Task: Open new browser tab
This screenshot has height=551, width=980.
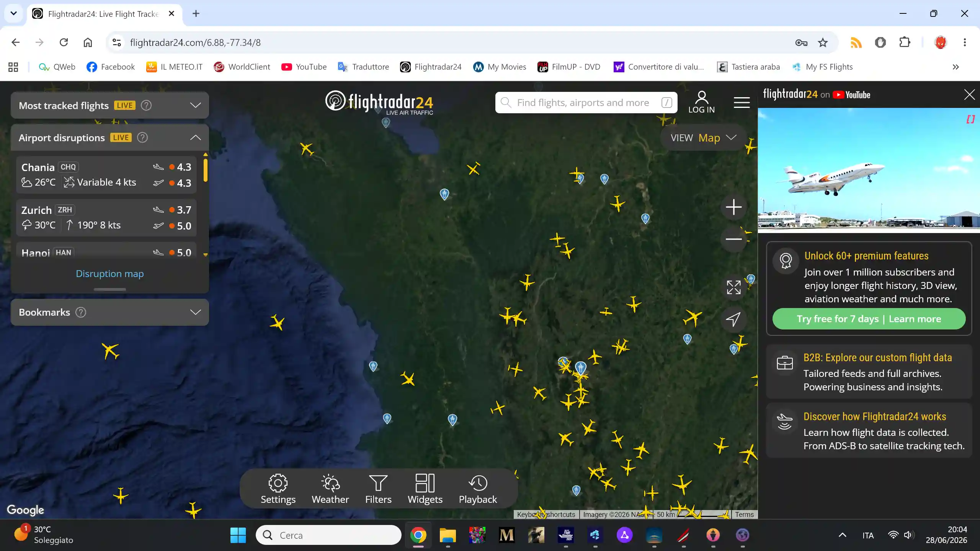Action: pos(196,14)
